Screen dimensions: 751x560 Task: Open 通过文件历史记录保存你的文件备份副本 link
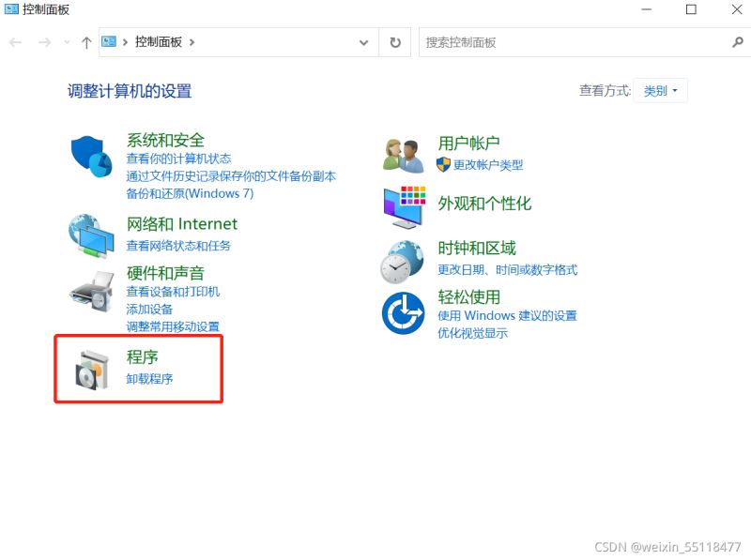coord(231,176)
